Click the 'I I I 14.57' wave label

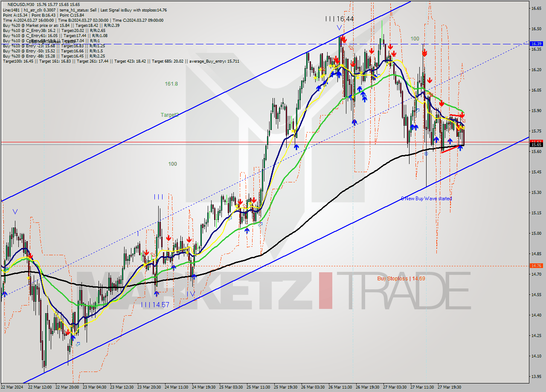click(x=155, y=305)
